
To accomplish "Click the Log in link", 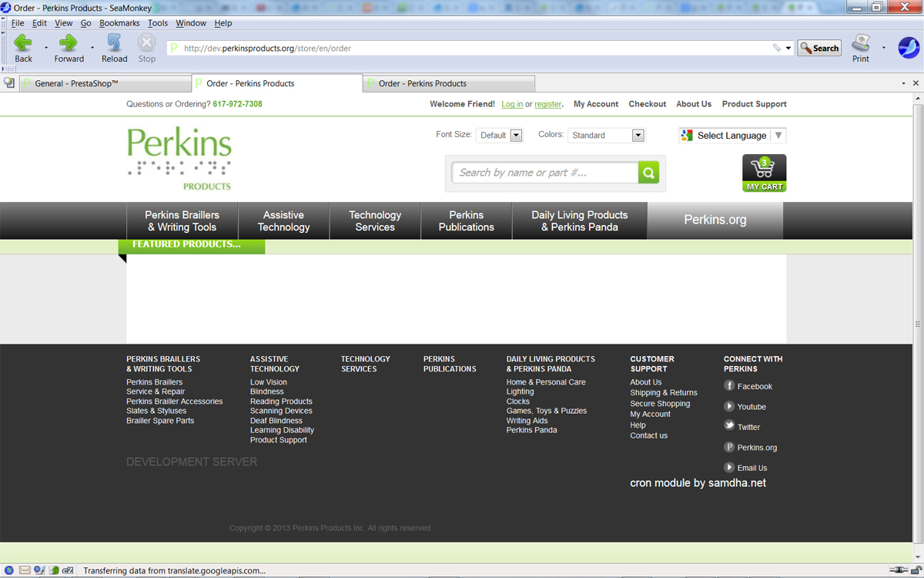I will [x=512, y=104].
